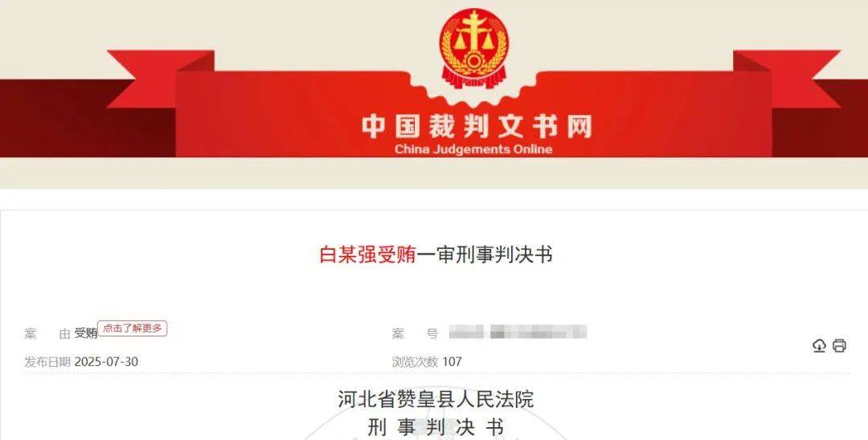Screen dimensions: 868x440
Task: Click the printer icon
Action: point(839,346)
